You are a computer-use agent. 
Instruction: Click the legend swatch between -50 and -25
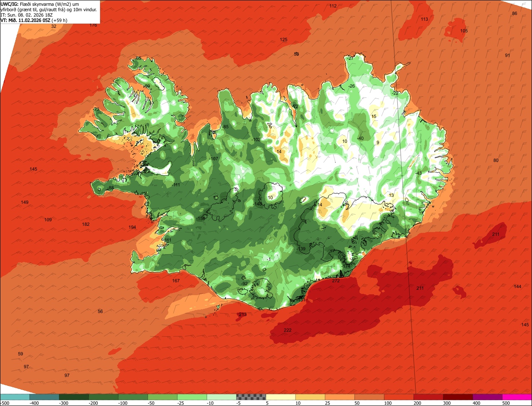point(163,397)
